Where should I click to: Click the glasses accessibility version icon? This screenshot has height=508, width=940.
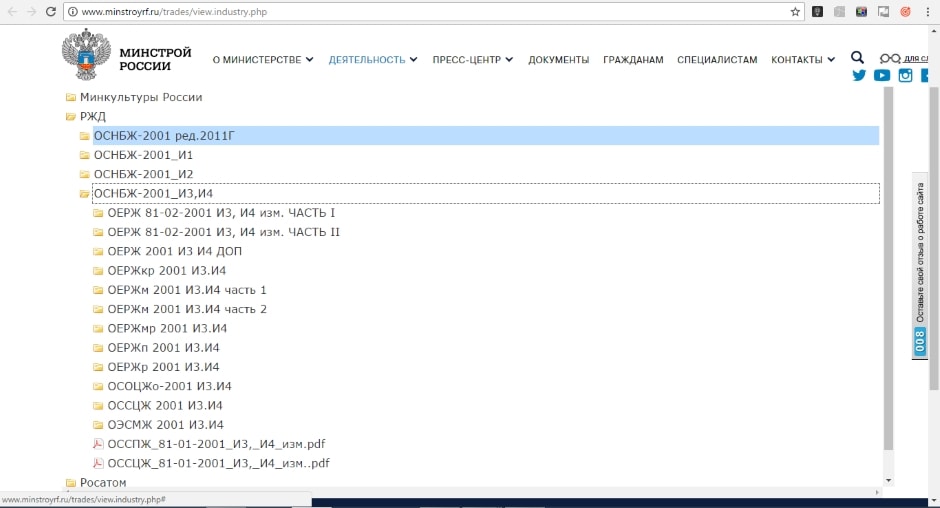tap(890, 58)
